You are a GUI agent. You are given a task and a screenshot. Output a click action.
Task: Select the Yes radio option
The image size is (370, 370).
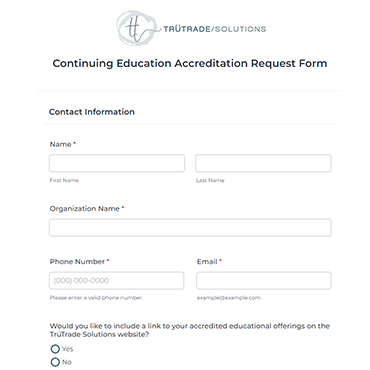(x=55, y=349)
